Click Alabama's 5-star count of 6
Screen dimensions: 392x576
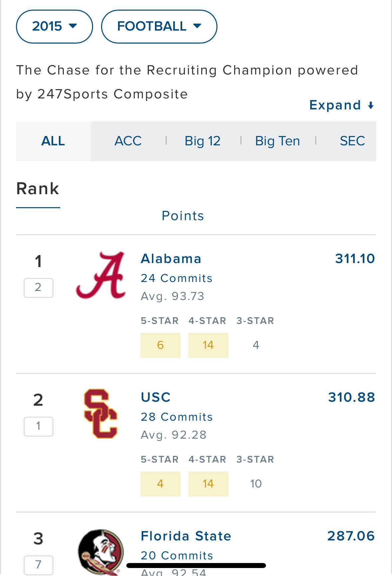click(x=160, y=345)
